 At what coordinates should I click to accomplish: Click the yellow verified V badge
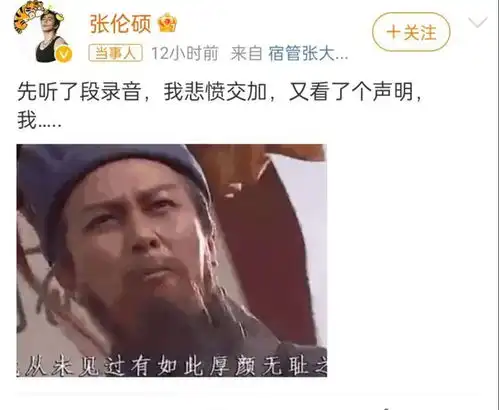click(x=64, y=54)
